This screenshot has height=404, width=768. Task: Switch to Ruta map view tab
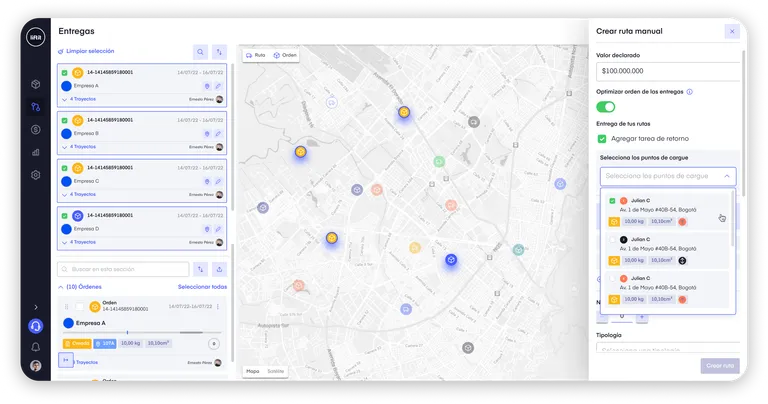(x=256, y=55)
